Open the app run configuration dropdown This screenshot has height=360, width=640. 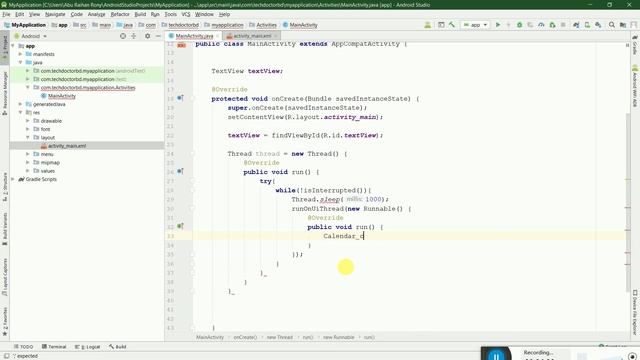[476, 25]
